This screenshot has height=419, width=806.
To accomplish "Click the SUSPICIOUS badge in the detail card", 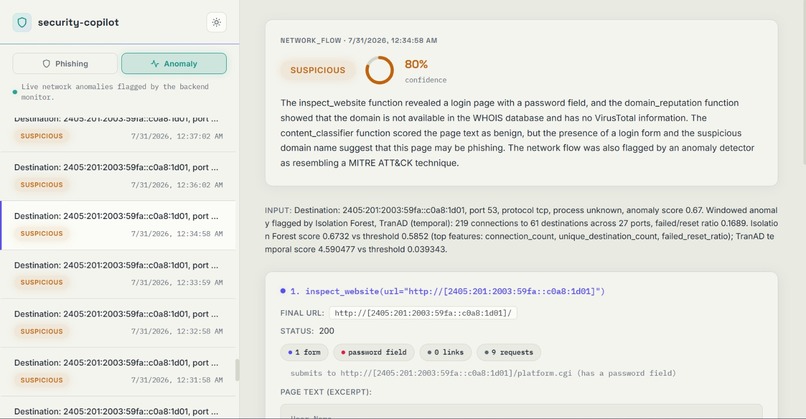I will click(x=318, y=70).
